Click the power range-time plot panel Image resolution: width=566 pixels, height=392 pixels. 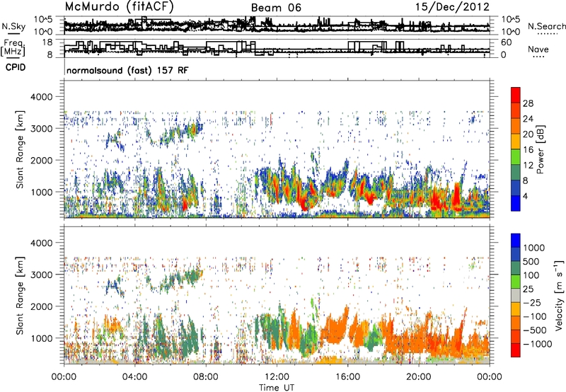tap(277, 149)
